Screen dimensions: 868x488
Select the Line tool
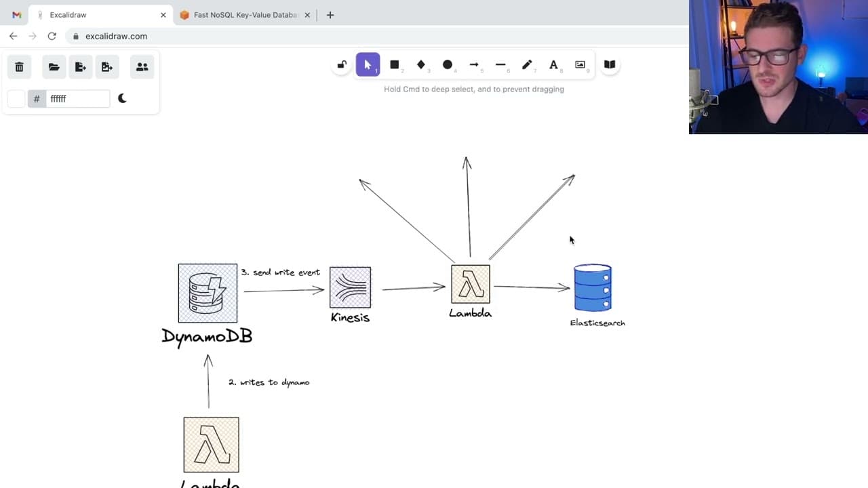coord(500,64)
